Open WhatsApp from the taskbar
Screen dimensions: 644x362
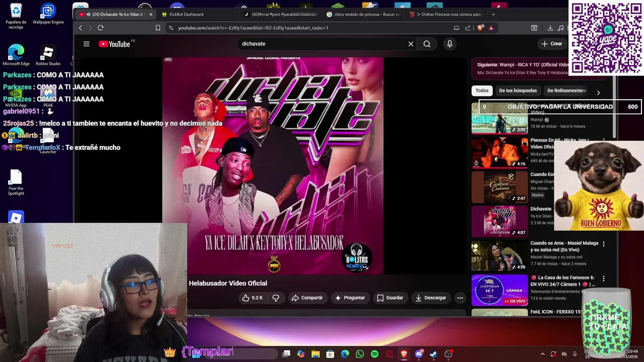coord(360,354)
